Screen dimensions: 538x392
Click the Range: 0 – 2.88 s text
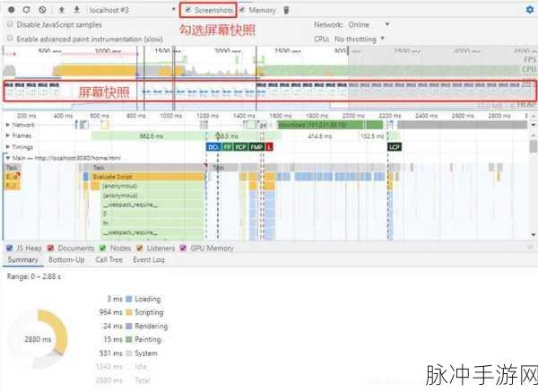click(x=34, y=276)
